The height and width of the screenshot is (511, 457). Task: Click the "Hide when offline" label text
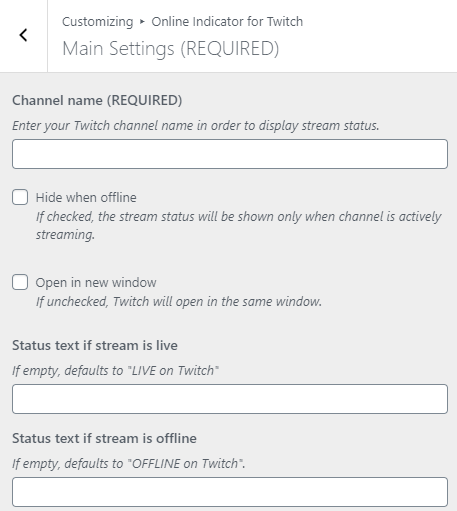(86, 197)
